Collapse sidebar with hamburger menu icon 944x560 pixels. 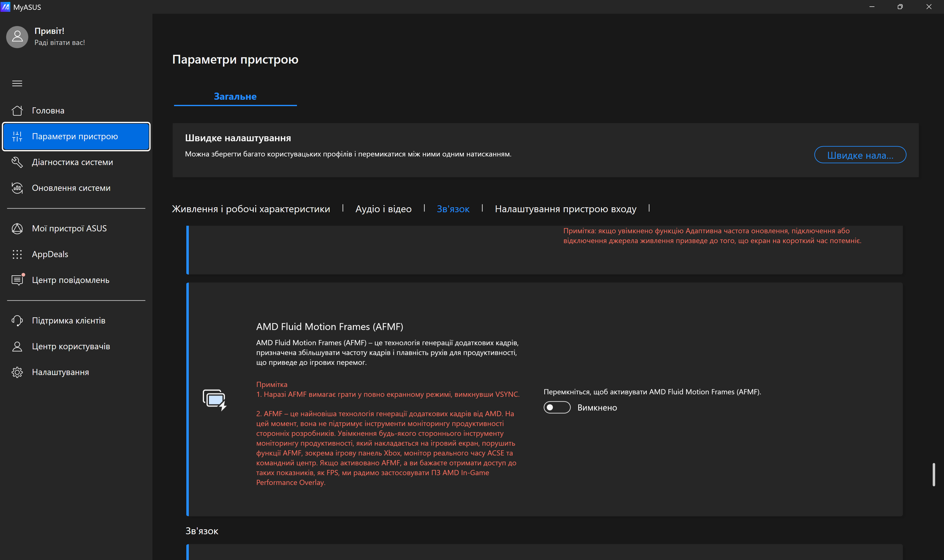17,84
